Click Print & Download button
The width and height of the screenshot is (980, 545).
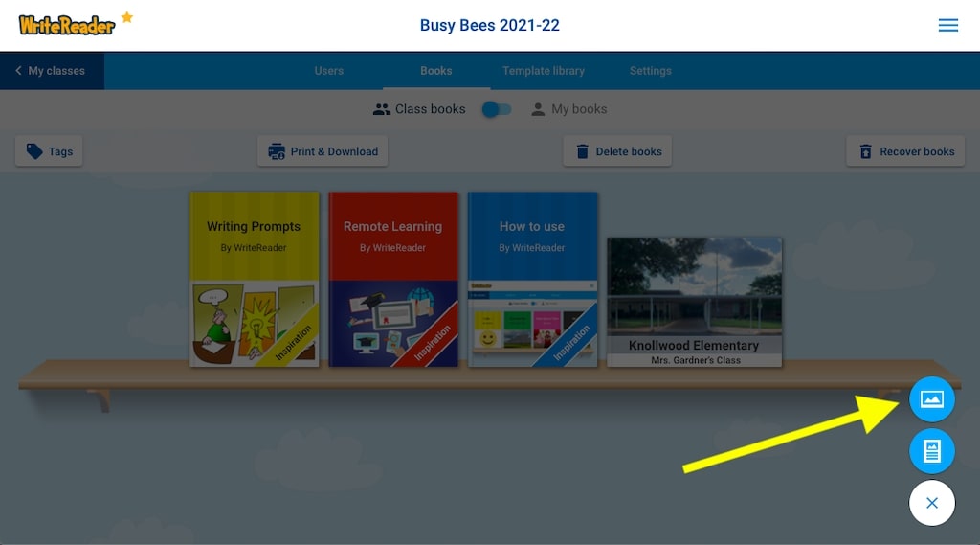click(323, 151)
